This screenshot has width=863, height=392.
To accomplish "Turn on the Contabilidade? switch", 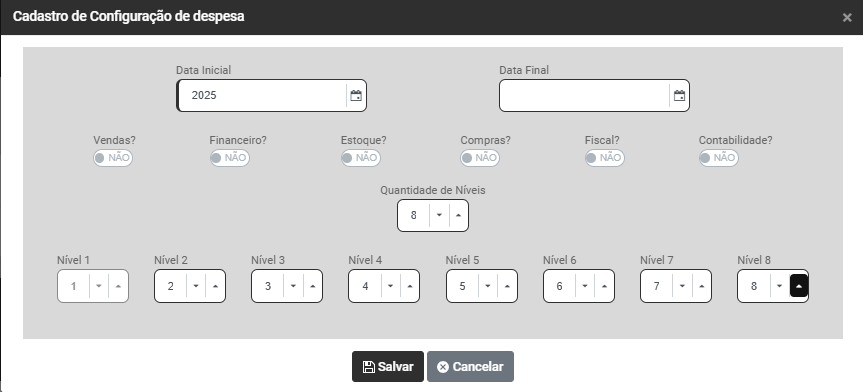I will (x=718, y=158).
